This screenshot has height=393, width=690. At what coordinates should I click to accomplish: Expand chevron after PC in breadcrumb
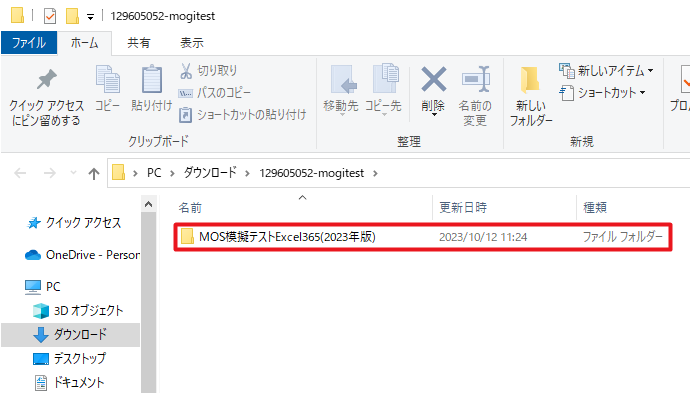click(x=172, y=173)
